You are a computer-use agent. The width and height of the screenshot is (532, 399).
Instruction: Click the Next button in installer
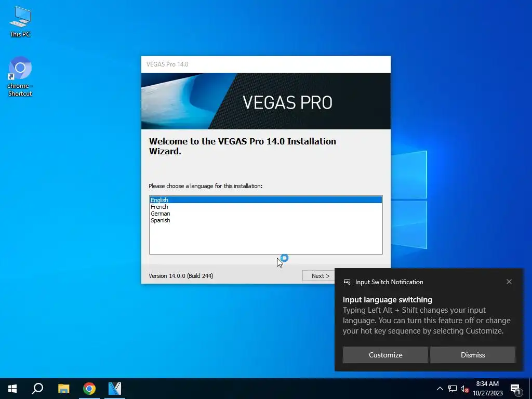point(318,276)
